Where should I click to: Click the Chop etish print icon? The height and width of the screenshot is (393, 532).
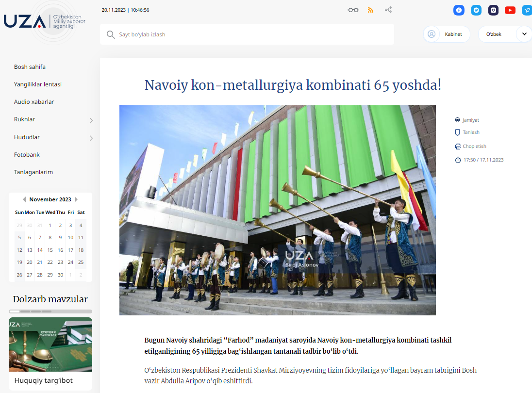[x=458, y=147]
